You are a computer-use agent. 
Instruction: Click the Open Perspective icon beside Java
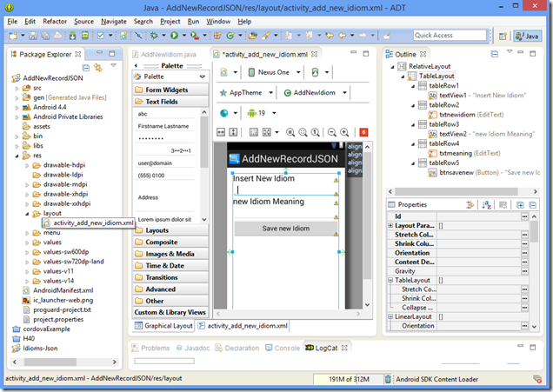(503, 36)
